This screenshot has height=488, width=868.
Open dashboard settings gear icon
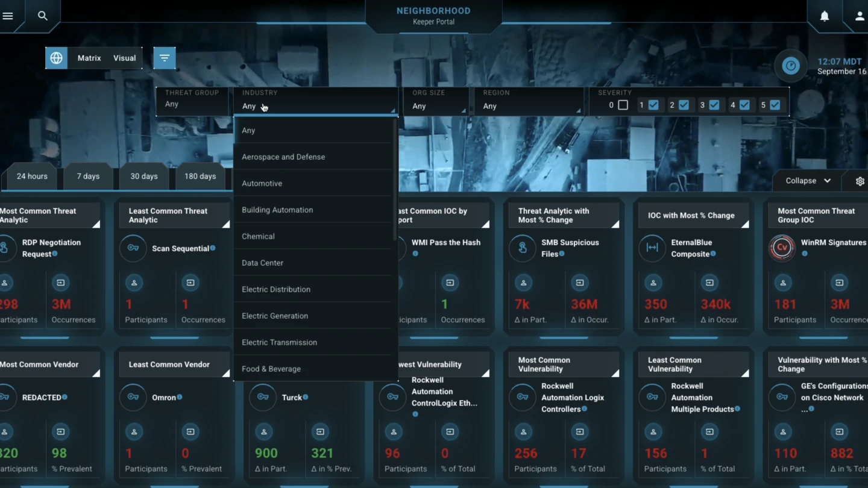click(860, 181)
